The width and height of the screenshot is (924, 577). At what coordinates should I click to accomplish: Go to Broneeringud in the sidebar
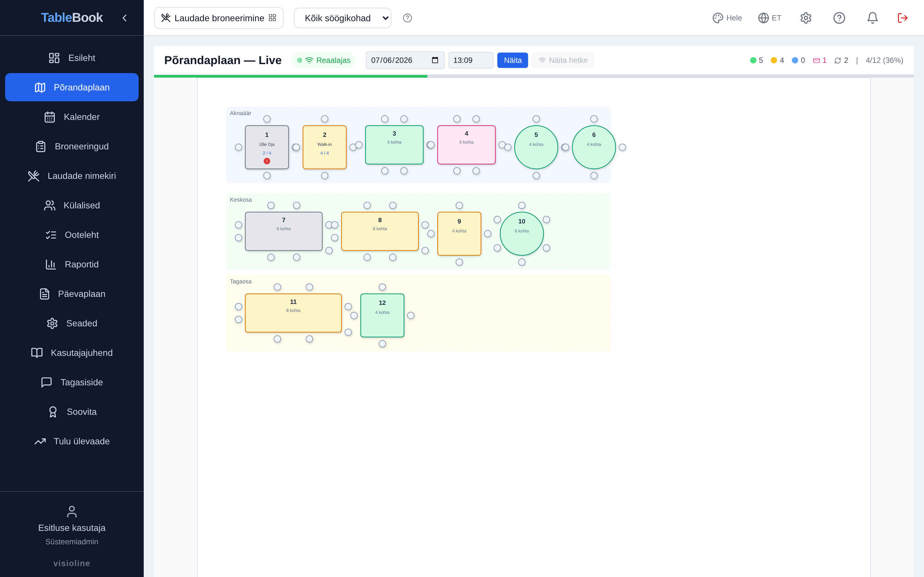point(72,146)
